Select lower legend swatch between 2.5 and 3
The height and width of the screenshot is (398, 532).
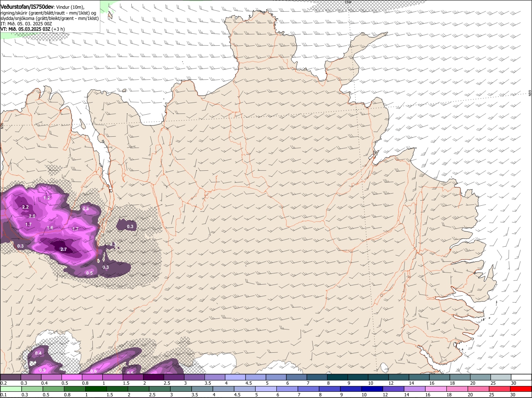tap(160, 389)
